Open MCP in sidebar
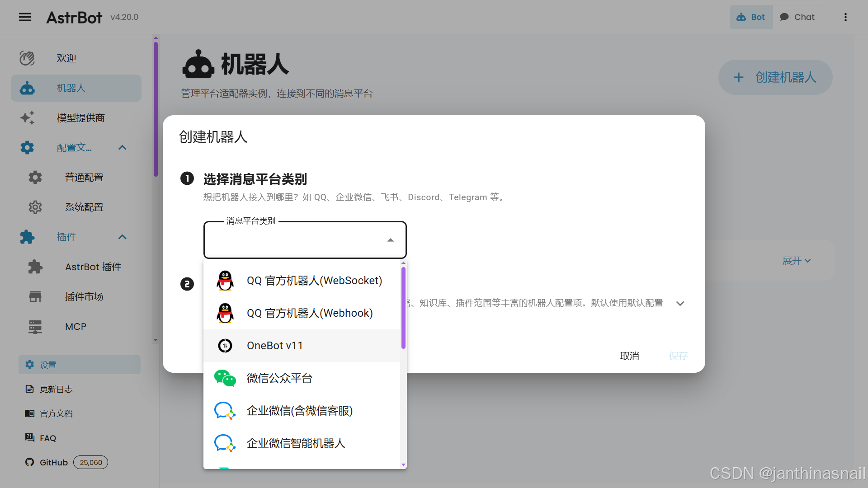 (x=76, y=327)
